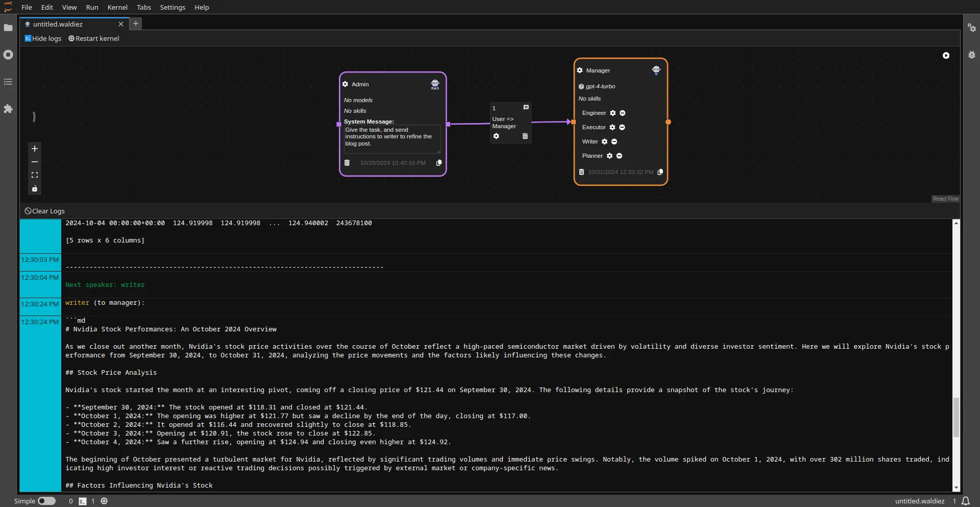Open the Help menu

(x=202, y=7)
